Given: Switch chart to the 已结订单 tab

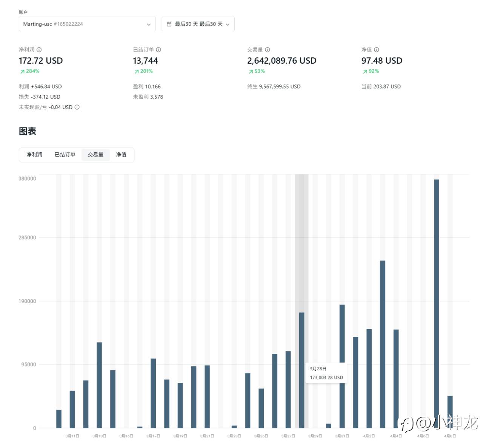Looking at the screenshot, I should (65, 155).
